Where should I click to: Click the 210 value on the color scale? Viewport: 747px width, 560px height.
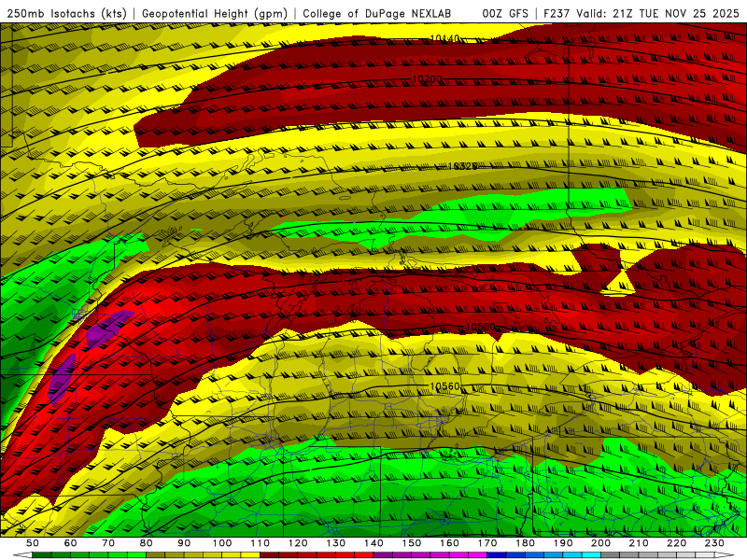(x=639, y=543)
